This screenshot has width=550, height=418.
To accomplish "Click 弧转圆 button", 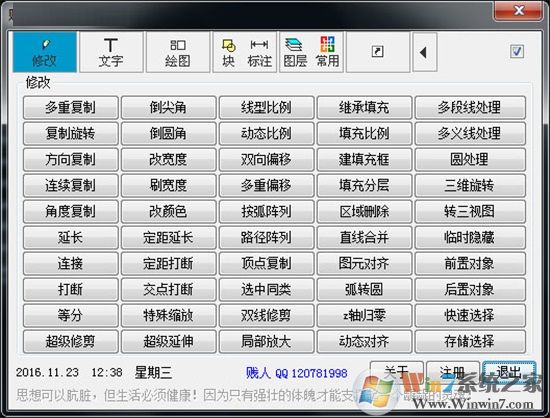I will 364,289.
